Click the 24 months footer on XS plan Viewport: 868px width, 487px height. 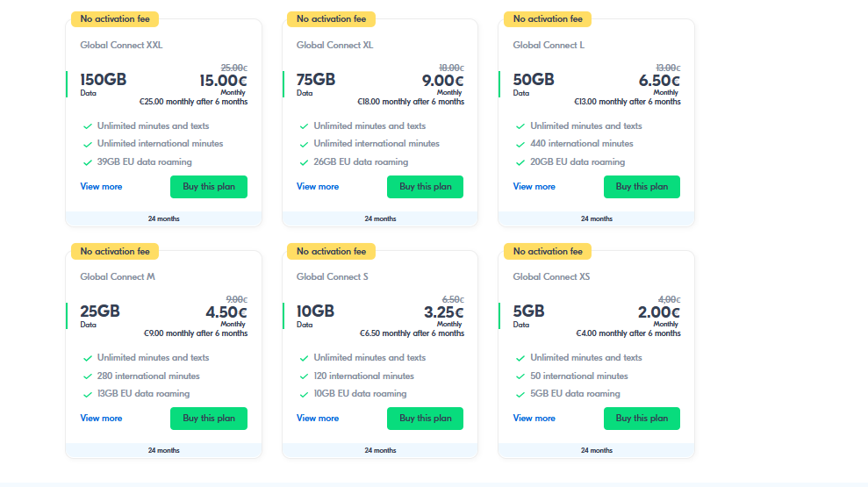(597, 451)
